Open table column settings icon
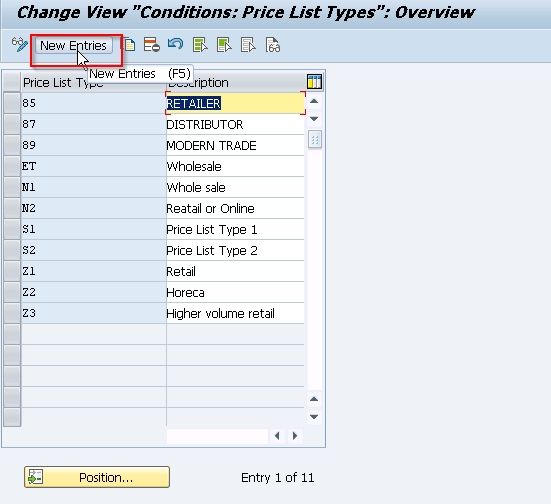The image size is (551, 504). tap(314, 81)
